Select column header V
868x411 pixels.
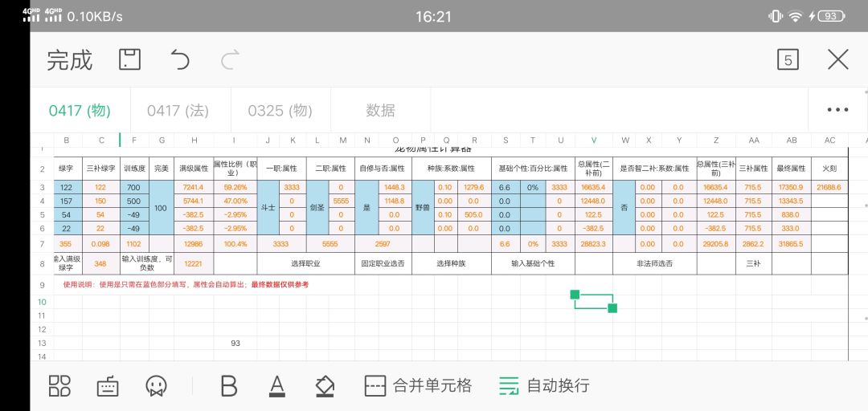(593, 140)
